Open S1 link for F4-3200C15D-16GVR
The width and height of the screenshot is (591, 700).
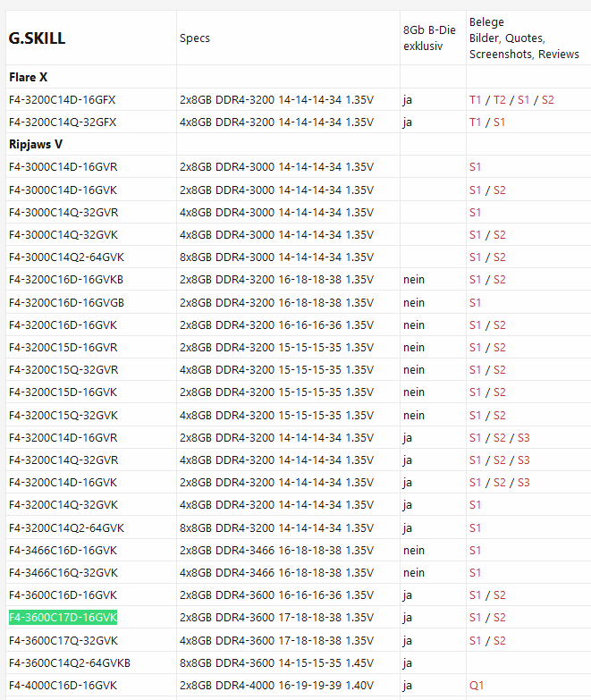(x=475, y=348)
